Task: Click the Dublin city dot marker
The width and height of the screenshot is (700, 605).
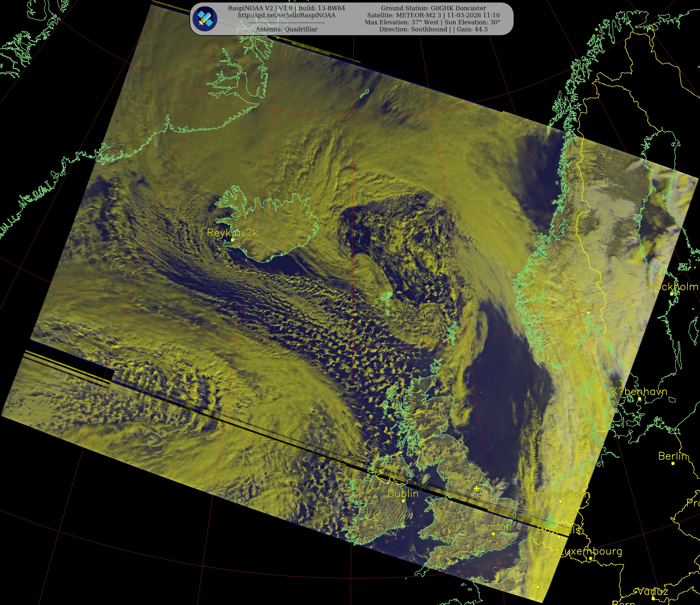Action: point(403,501)
